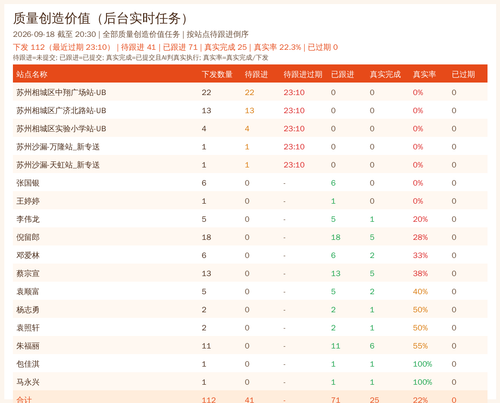500x403 pixels.
Task: Click the name 包佳淇
Action: tap(28, 364)
